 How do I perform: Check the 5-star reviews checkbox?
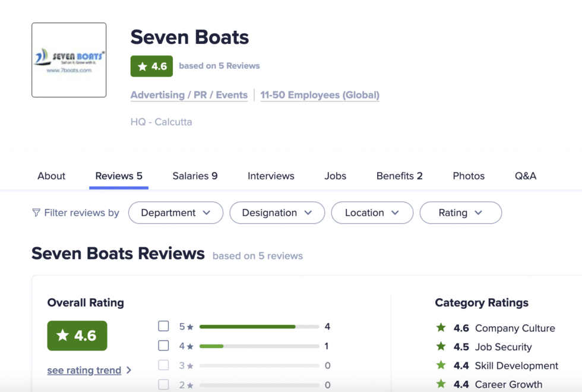163,325
